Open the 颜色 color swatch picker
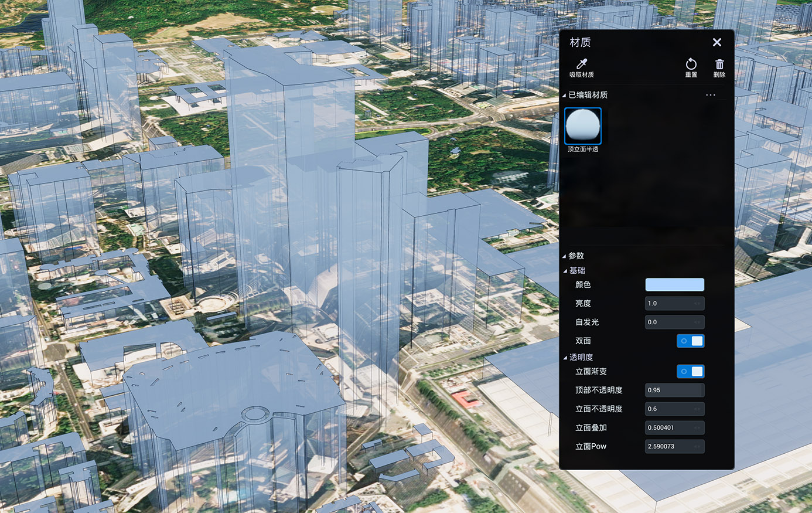Viewport: 812px width, 513px height. coord(674,285)
